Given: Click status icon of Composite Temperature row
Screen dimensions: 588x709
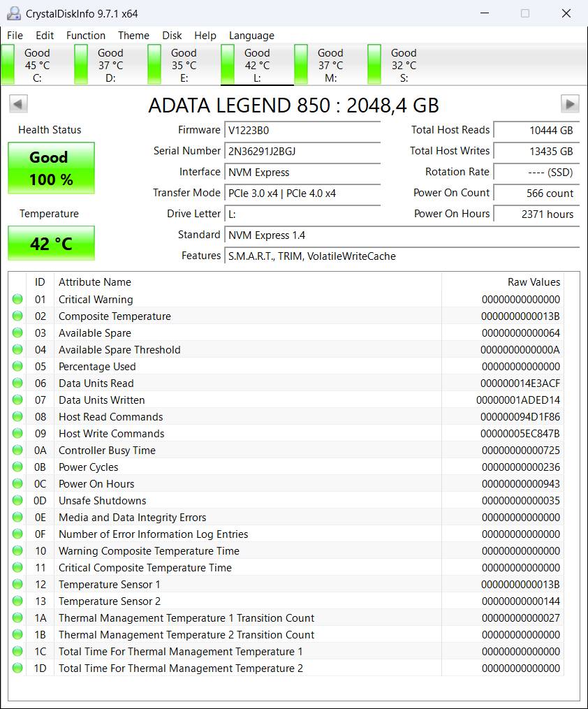Looking at the screenshot, I should (17, 316).
